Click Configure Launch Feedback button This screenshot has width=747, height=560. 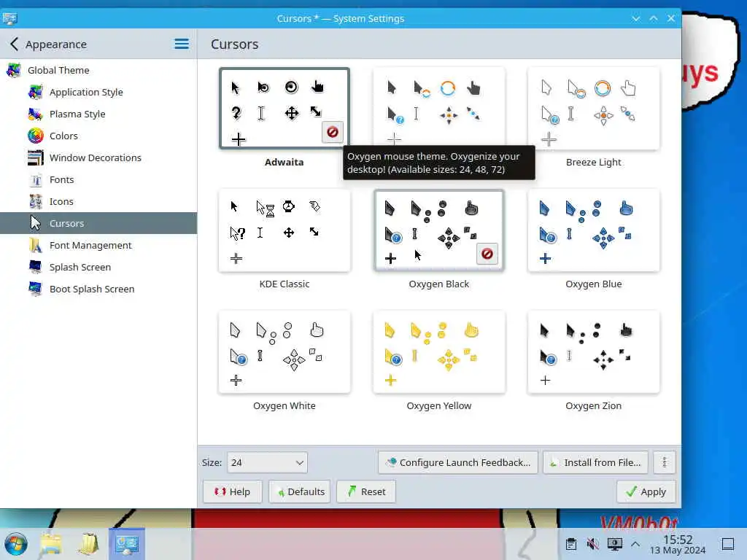click(458, 462)
